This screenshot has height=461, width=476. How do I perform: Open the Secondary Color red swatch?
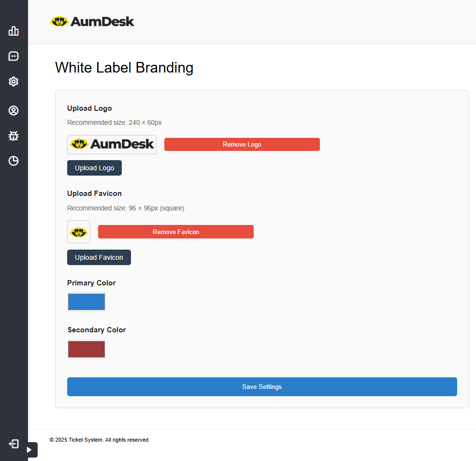[87, 349]
